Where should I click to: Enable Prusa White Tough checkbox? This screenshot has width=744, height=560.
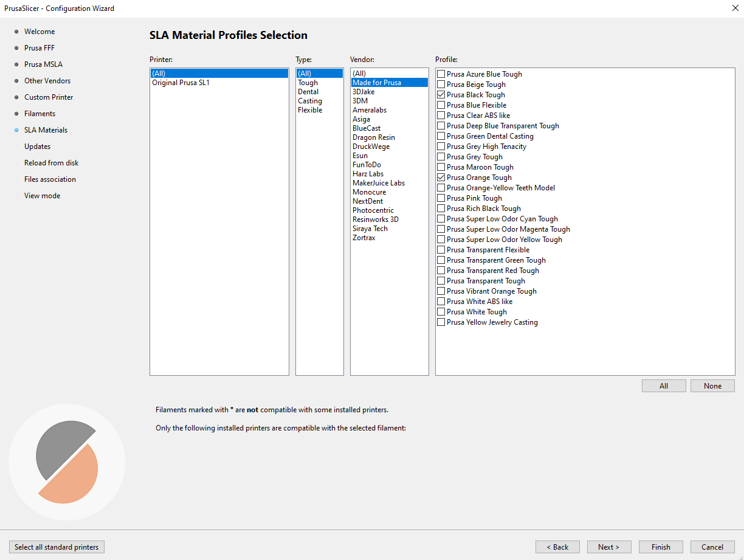[x=441, y=312]
